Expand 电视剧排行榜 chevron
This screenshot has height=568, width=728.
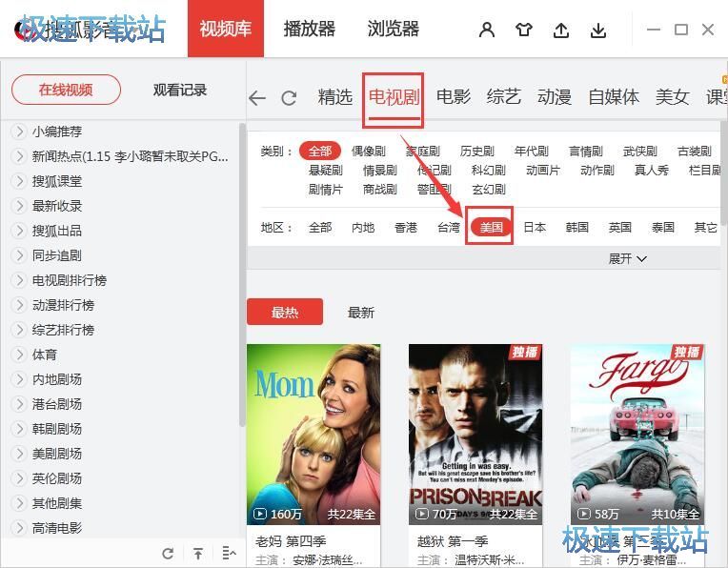(19, 280)
